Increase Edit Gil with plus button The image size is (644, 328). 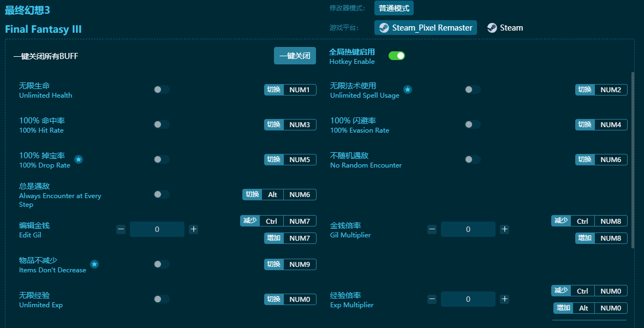pyautogui.click(x=193, y=229)
